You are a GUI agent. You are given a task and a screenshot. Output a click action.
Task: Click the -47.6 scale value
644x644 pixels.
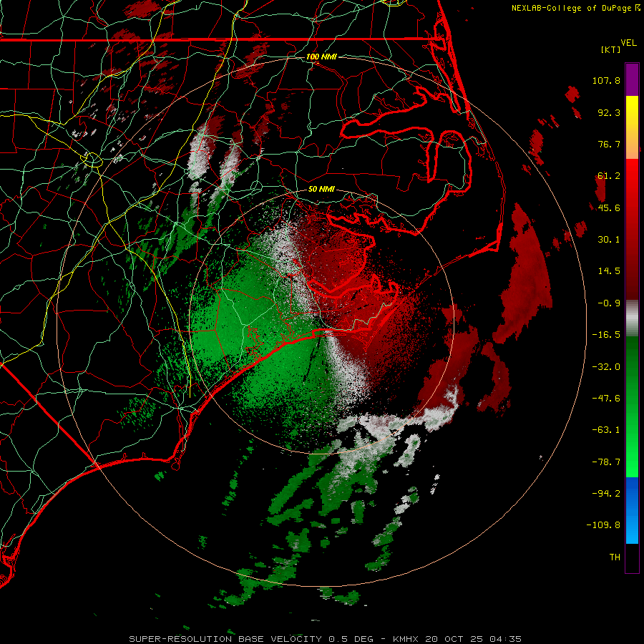coord(606,399)
